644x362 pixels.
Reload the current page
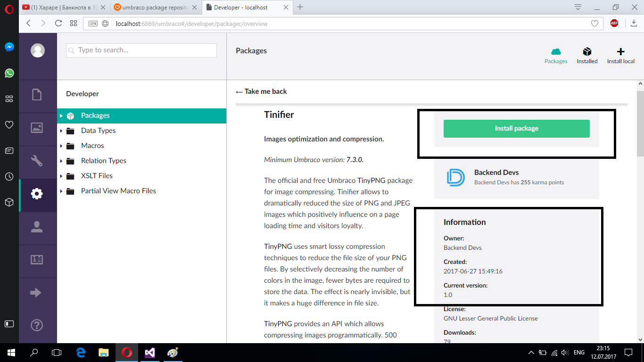[58, 23]
